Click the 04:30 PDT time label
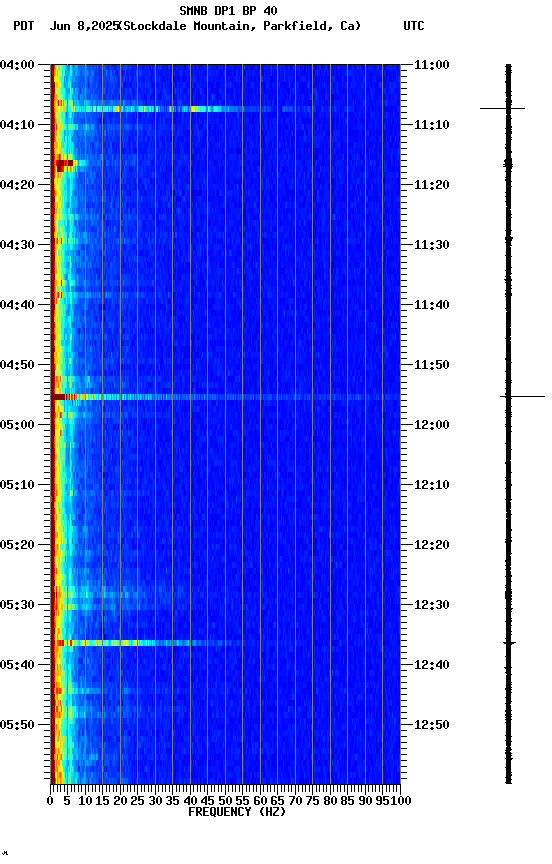Screen dimensions: 552x864 tap(17, 245)
